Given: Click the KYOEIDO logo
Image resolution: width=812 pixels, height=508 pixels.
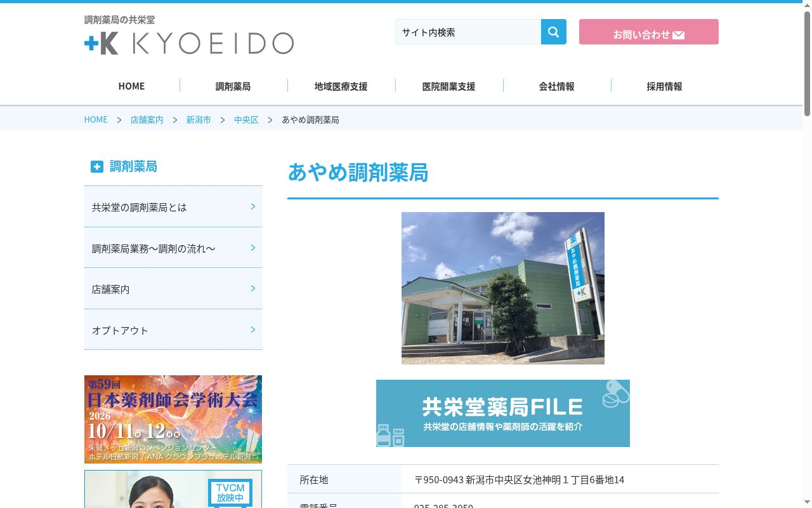Looking at the screenshot, I should click(x=189, y=43).
